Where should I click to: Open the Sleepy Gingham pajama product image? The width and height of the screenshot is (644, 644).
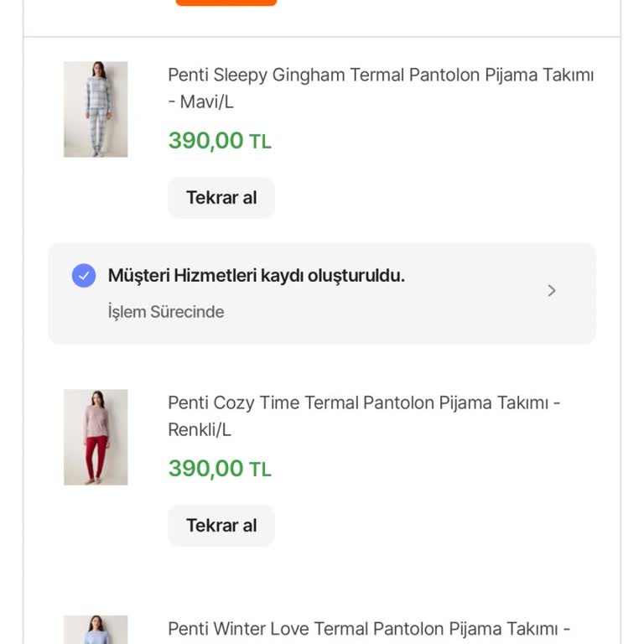coord(96,109)
